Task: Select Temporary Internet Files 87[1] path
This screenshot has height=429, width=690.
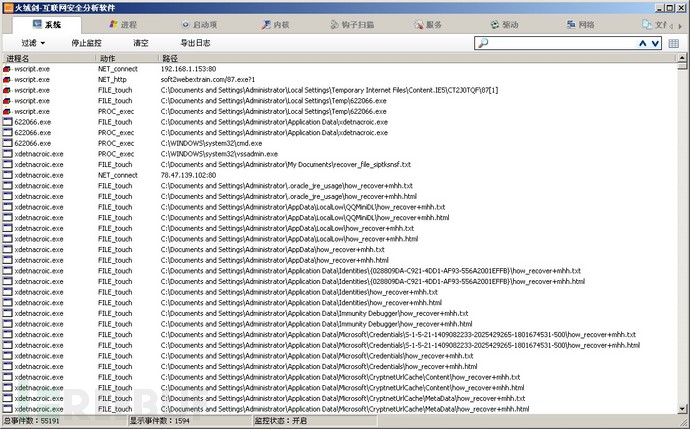Action: [x=329, y=90]
